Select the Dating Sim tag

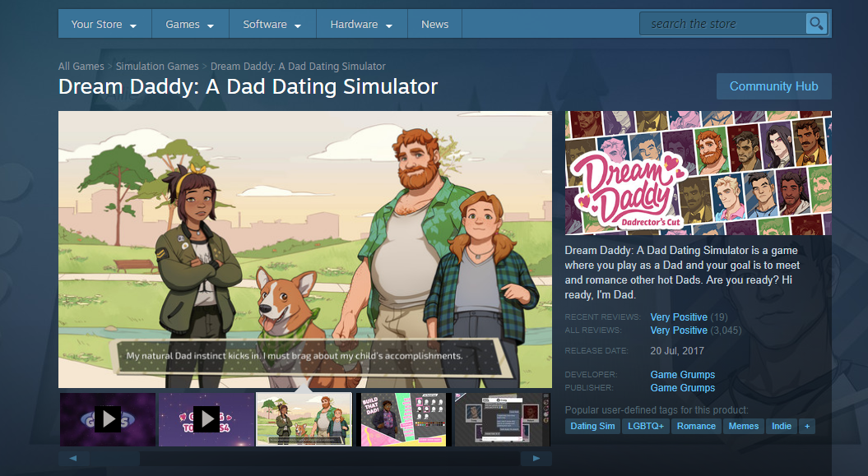592,426
